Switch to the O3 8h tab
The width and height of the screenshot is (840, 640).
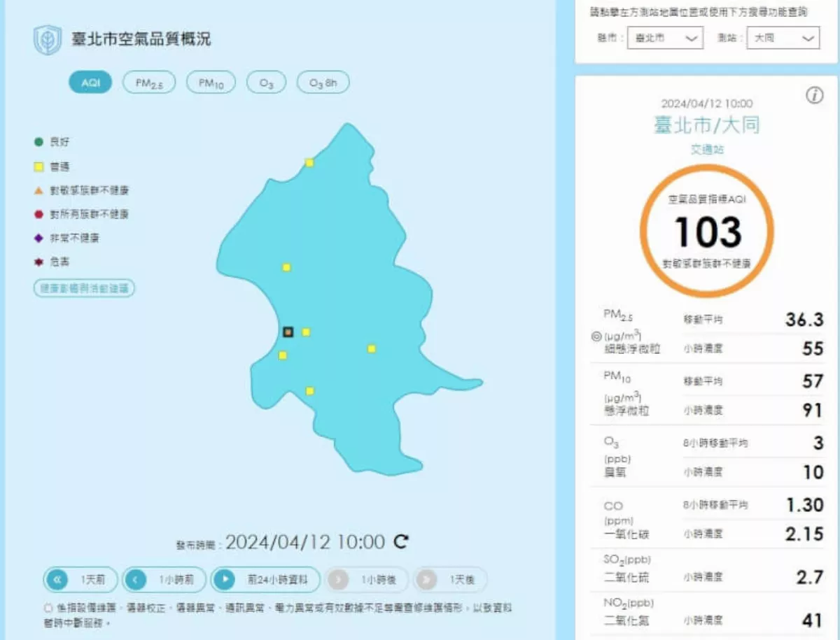click(323, 83)
